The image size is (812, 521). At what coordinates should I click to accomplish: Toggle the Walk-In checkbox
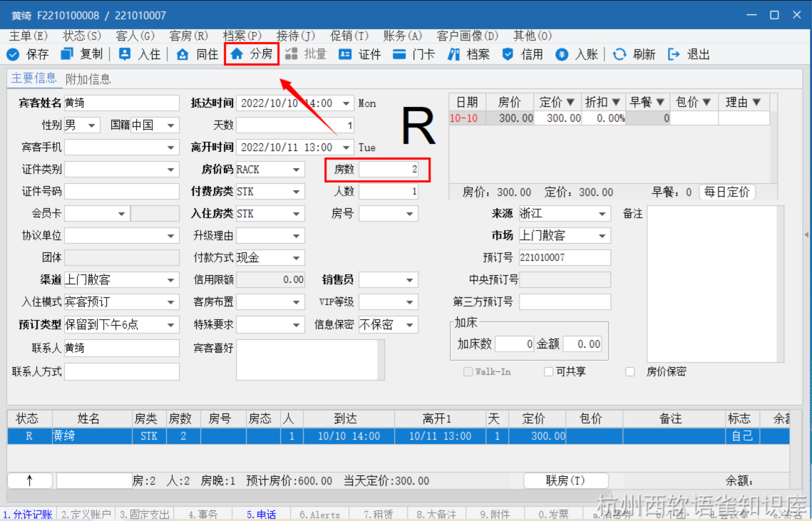point(468,371)
